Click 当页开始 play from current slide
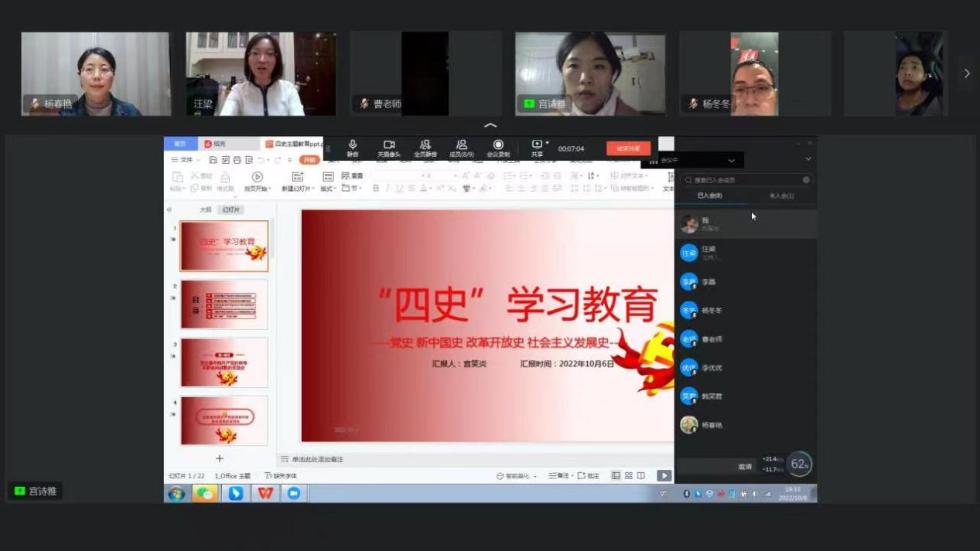This screenshot has height=551, width=980. point(257,178)
